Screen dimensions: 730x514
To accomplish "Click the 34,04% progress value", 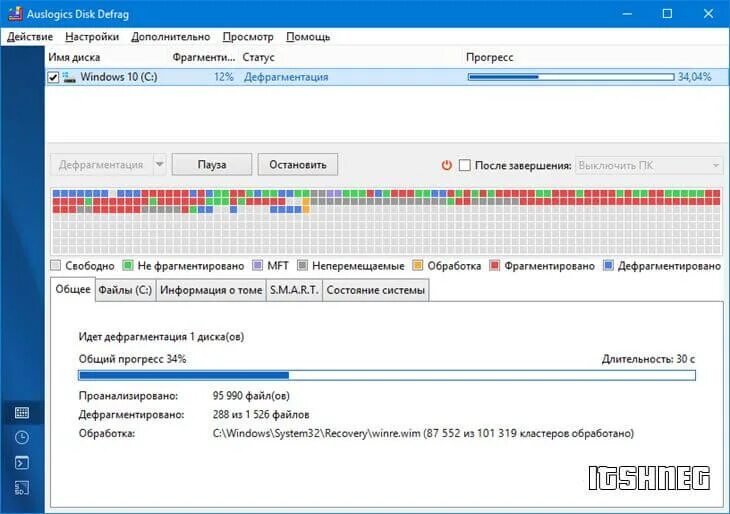I will pyautogui.click(x=695, y=77).
